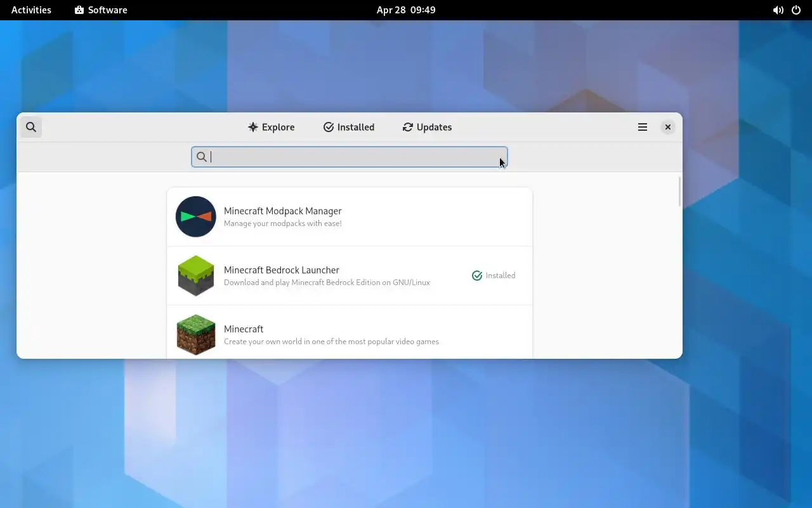Open the Minecraft dirt block icon
Image resolution: width=812 pixels, height=508 pixels.
click(x=196, y=335)
